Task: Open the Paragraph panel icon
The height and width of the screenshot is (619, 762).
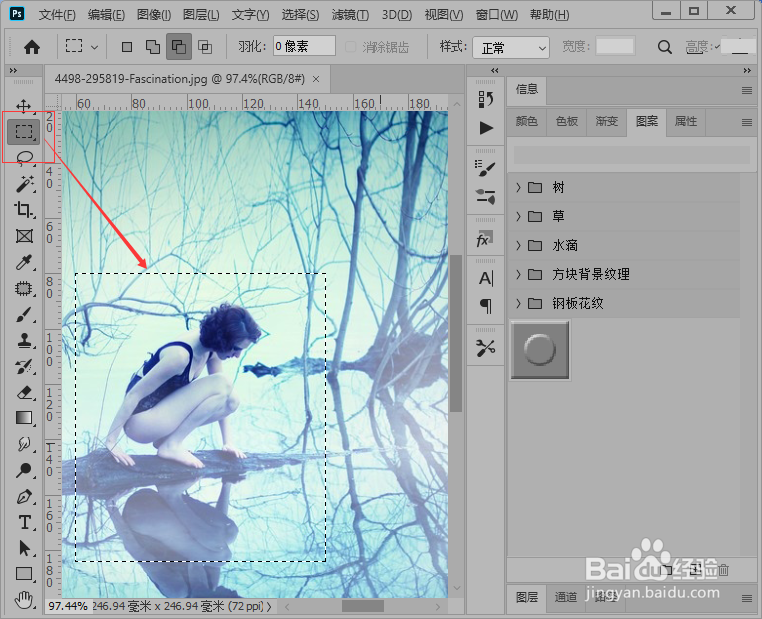Action: click(x=485, y=306)
